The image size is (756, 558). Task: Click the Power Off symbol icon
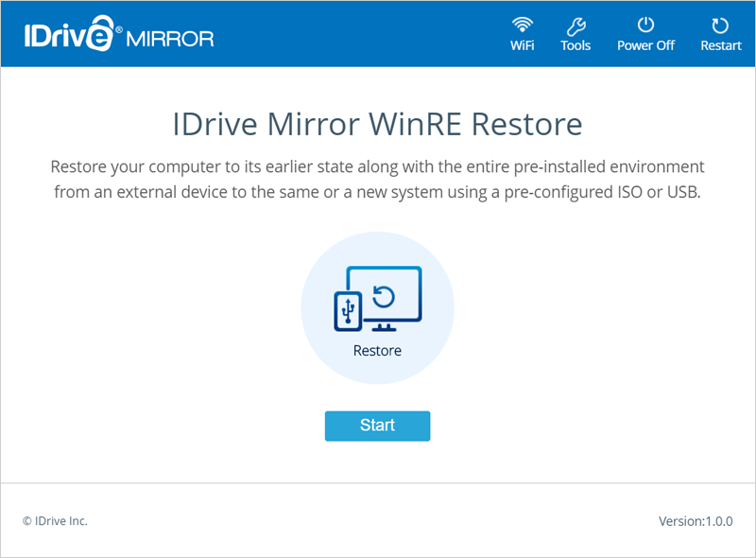pyautogui.click(x=645, y=25)
